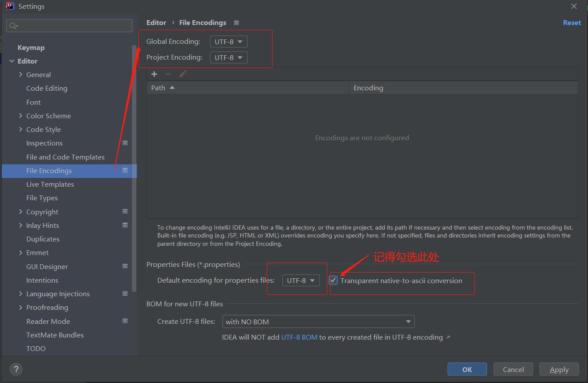Focus the settings search field
Viewport: 588px width, 383px height.
(69, 26)
